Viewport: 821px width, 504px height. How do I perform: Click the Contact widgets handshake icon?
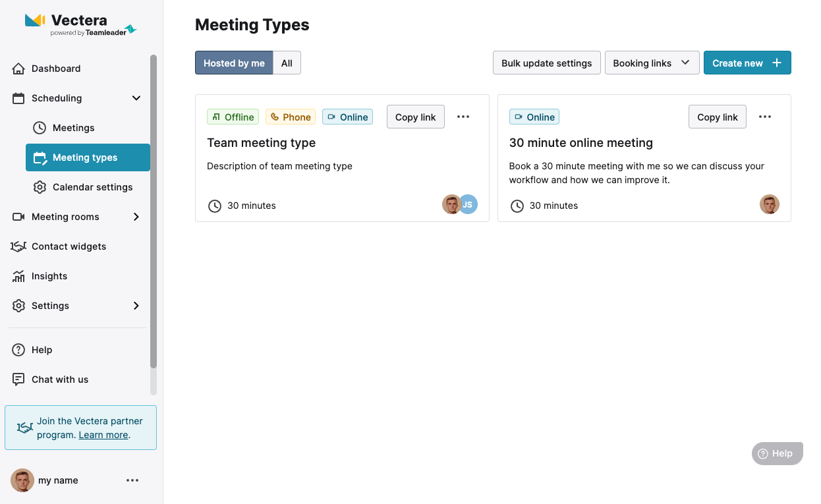point(18,246)
